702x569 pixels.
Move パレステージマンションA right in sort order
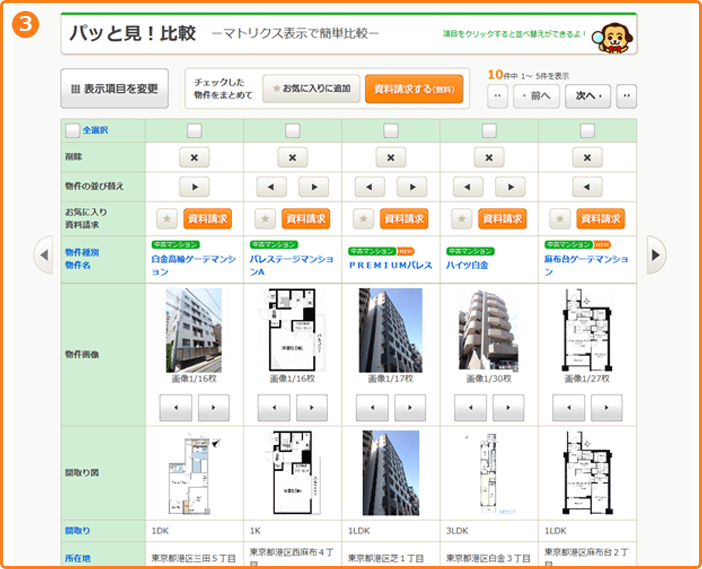tap(314, 187)
